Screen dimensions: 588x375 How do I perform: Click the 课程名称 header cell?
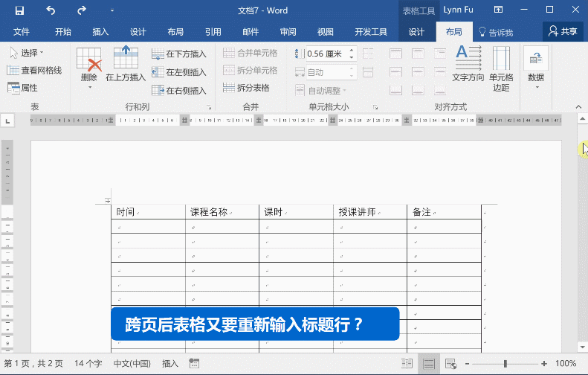tap(222, 212)
